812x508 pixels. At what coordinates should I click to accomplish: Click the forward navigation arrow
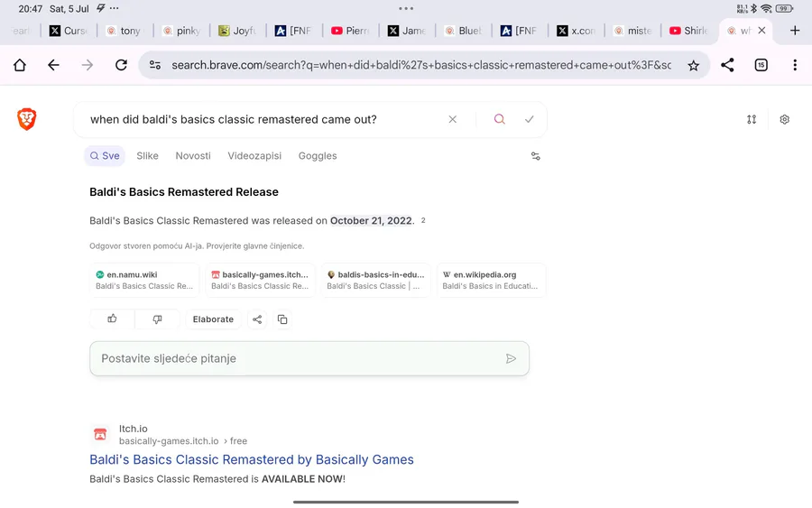tap(88, 65)
